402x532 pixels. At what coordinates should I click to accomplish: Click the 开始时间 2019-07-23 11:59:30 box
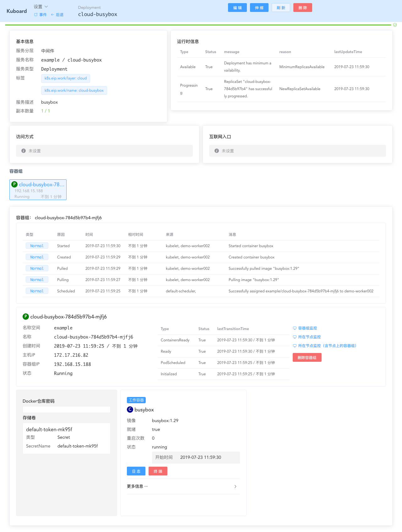click(x=196, y=457)
